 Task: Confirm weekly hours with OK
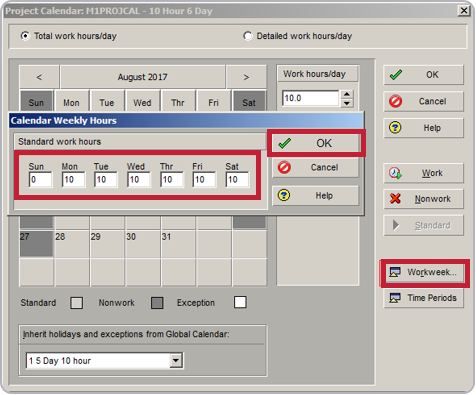[x=316, y=143]
